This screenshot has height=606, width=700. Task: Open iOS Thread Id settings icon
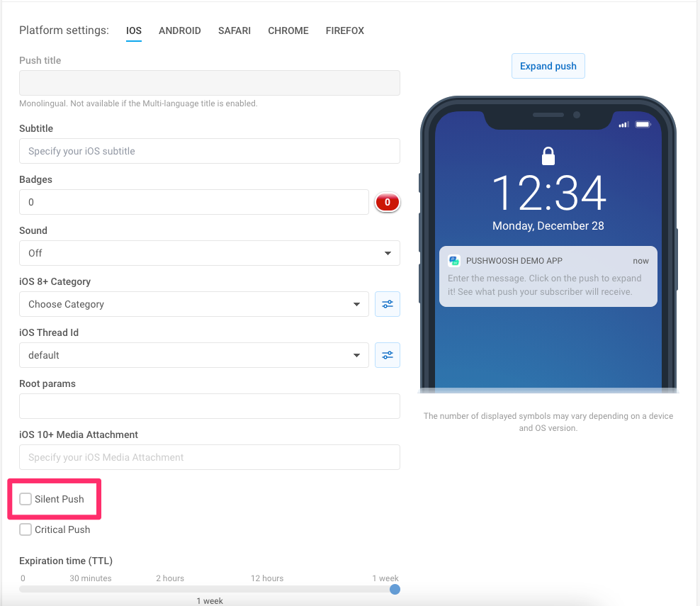[x=387, y=355]
